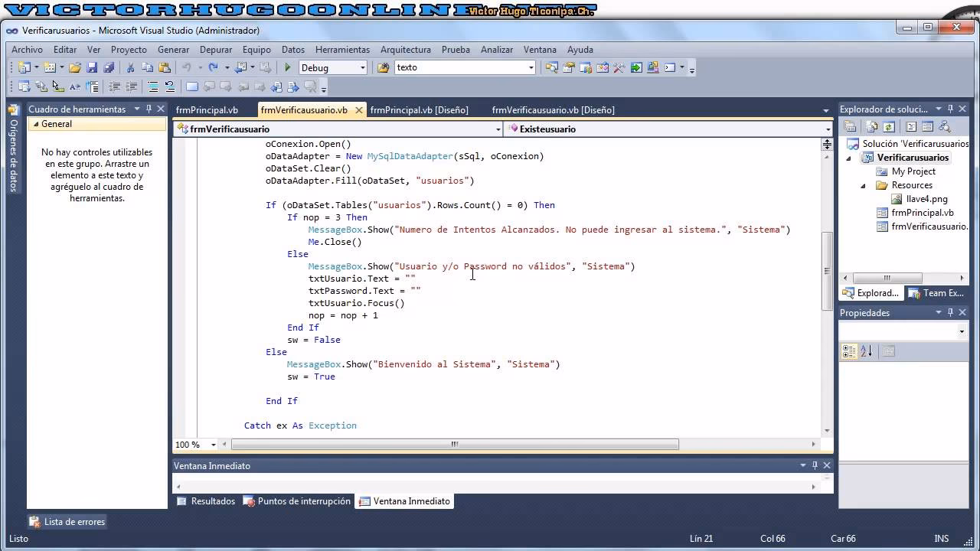Open the texto search combo box dropdown

(x=531, y=67)
